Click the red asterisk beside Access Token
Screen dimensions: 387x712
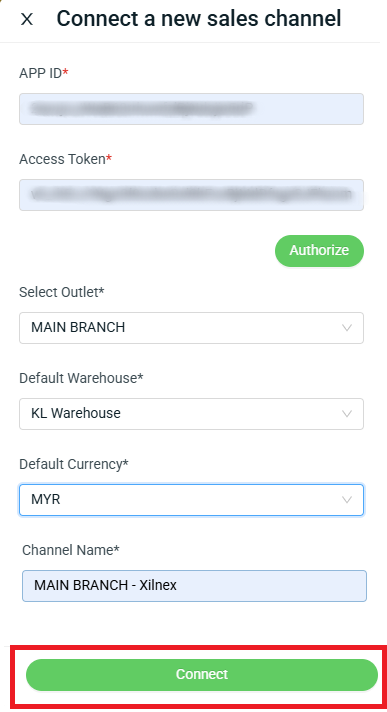pos(109,158)
